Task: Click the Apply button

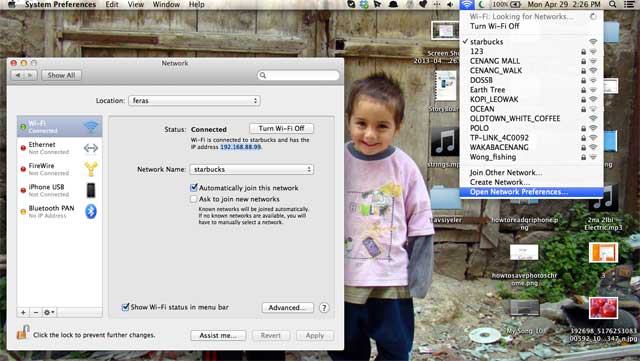Action: point(315,335)
